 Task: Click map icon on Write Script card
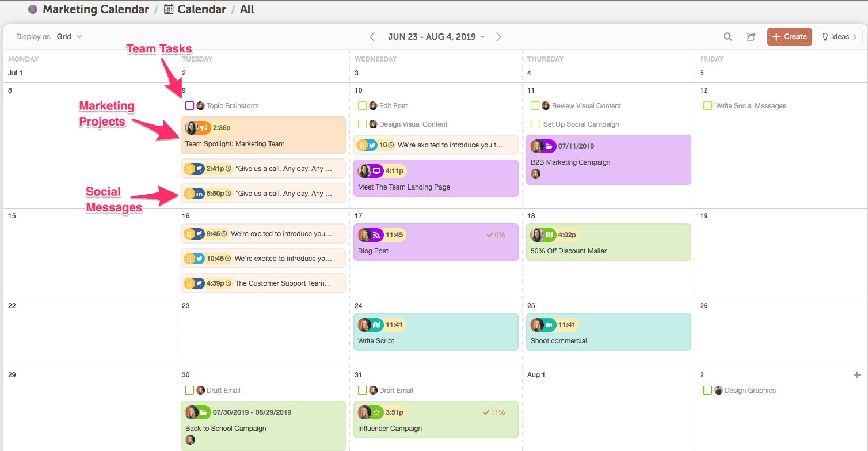pos(376,325)
